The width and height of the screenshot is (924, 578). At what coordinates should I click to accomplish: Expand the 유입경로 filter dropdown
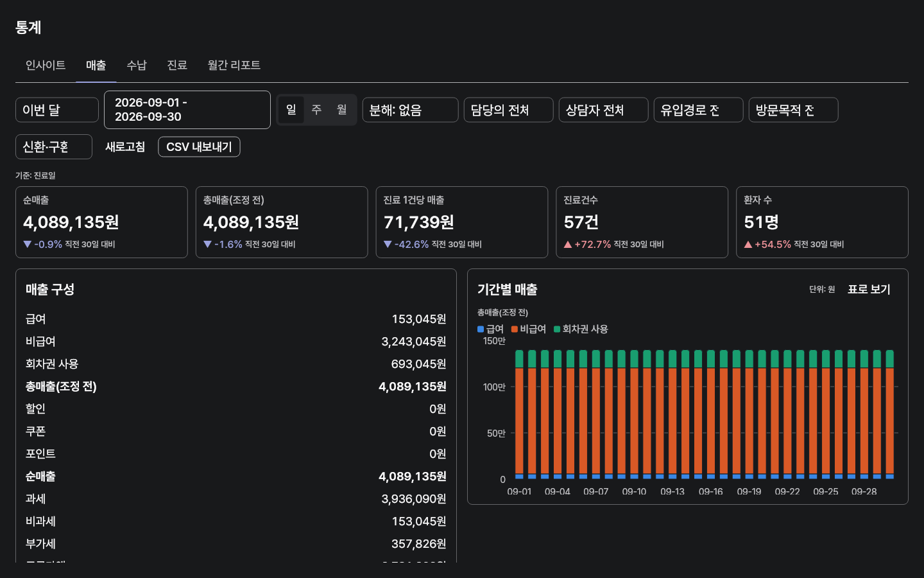click(699, 110)
